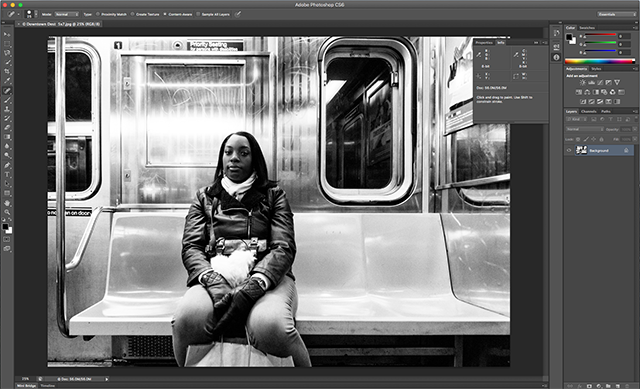Add a Curves adjustment

(x=600, y=82)
